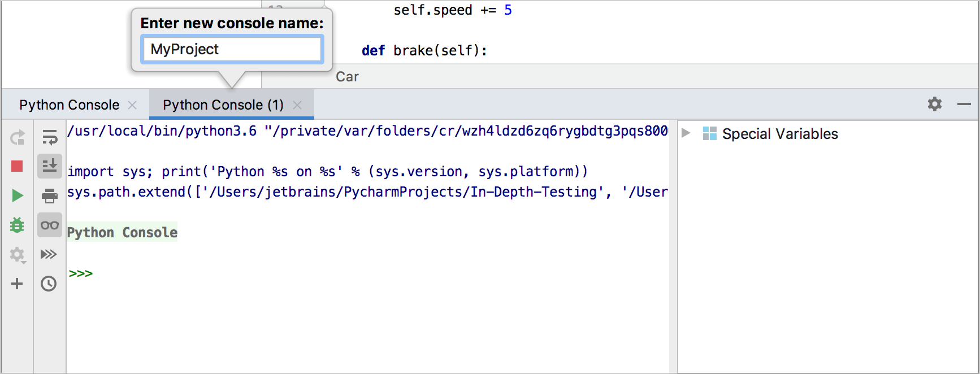Screen dimensions: 980x374
Task: Print the console output with the printer icon
Action: [x=50, y=195]
